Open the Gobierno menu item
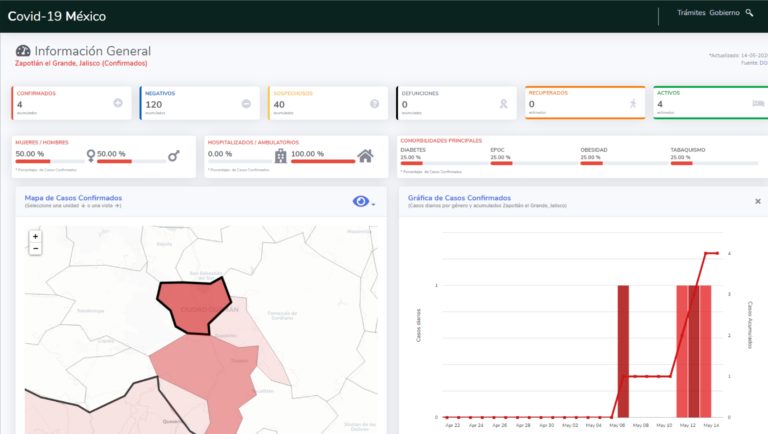768x434 pixels. point(724,13)
